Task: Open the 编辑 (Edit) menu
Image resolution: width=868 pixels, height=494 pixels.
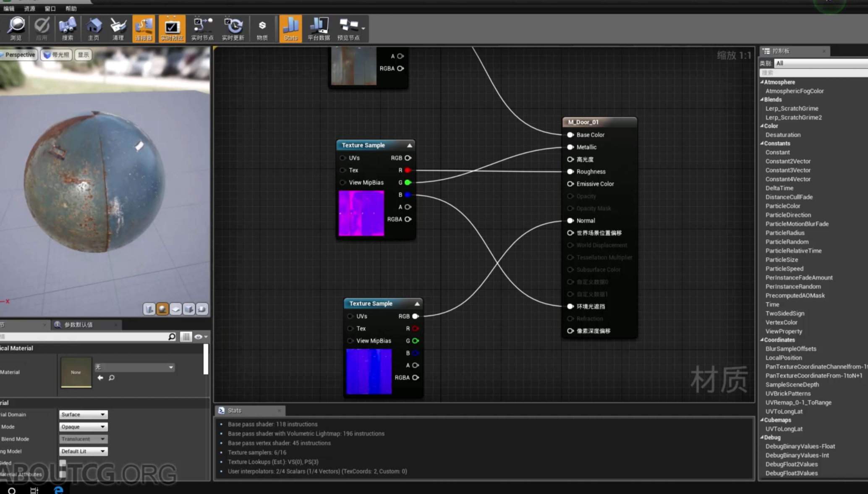Action: click(9, 8)
